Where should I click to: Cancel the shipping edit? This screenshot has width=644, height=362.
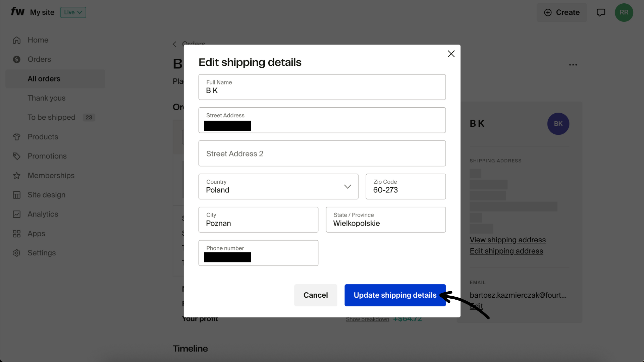coord(315,295)
